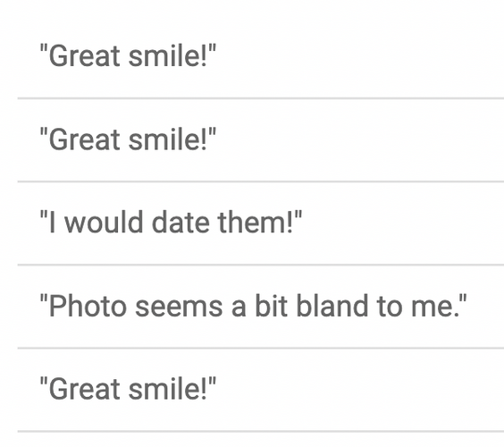
Task: Click the word "smile!" in the second comment
Action: tap(167, 139)
